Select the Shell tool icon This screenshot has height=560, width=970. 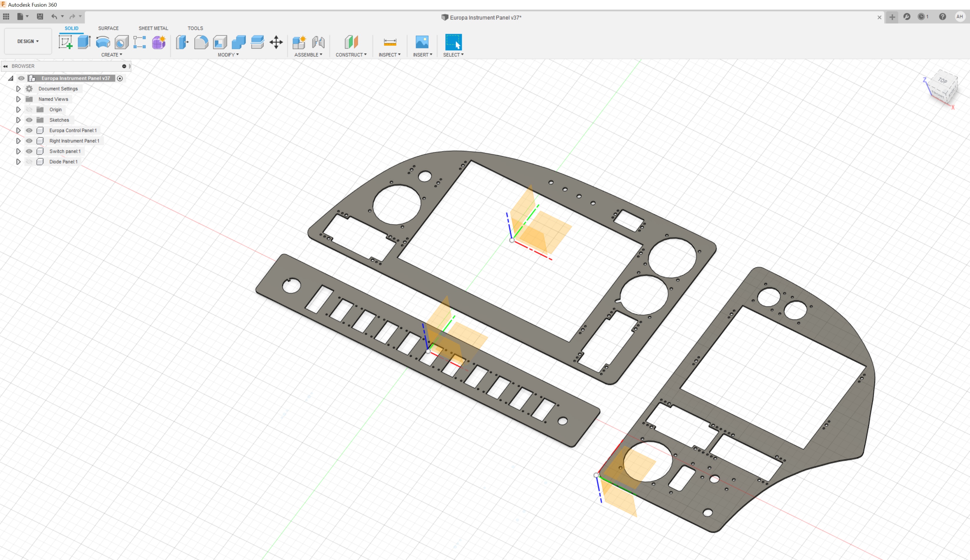tap(220, 42)
